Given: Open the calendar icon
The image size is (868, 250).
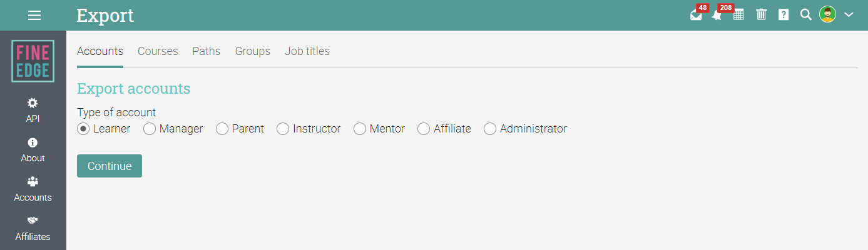Looking at the screenshot, I should (x=738, y=15).
